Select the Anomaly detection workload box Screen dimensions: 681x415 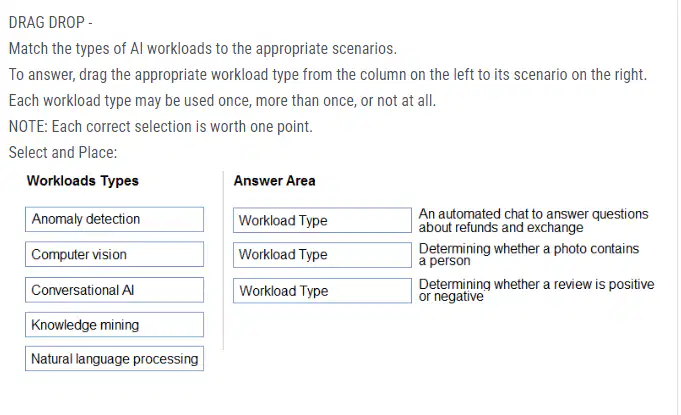coord(114,219)
